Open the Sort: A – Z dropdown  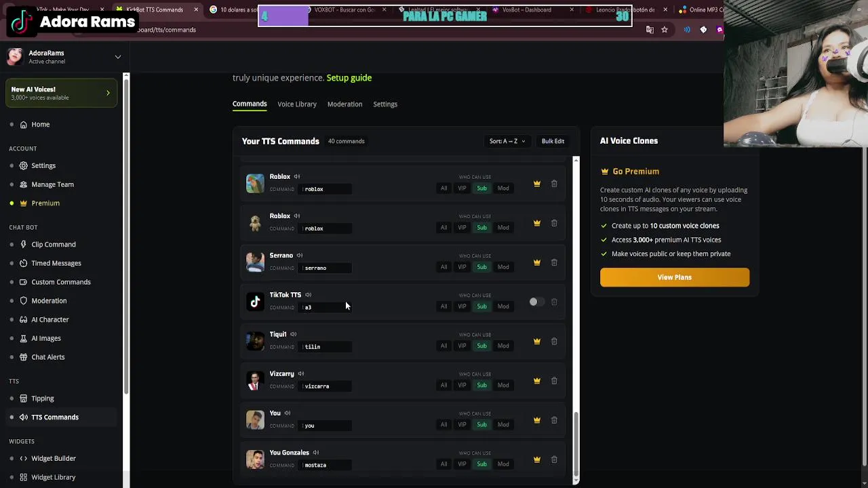[507, 141]
